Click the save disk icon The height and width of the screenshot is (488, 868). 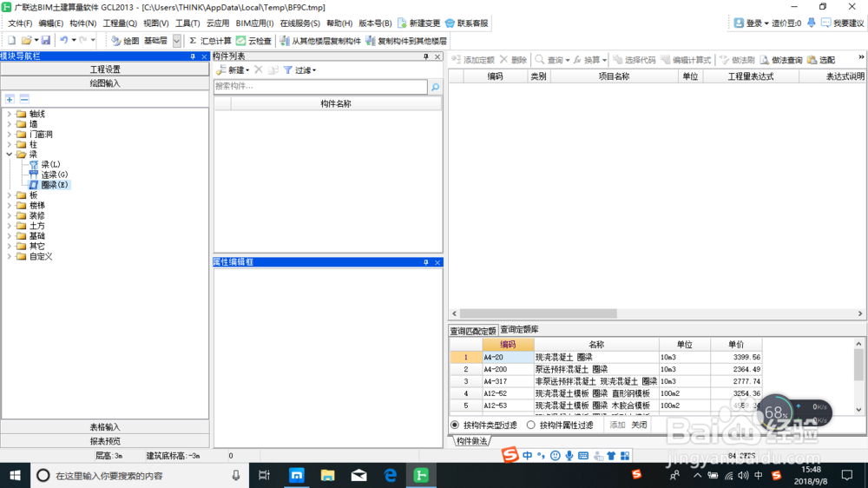46,41
